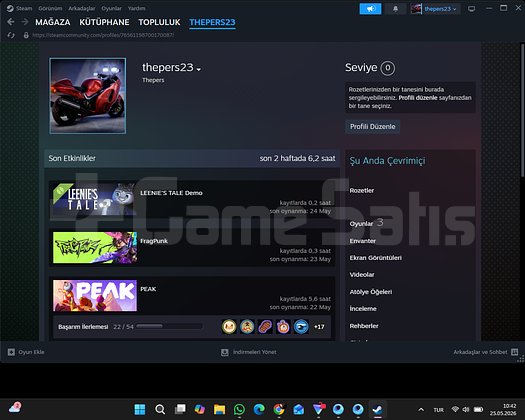Click the page vertical scrollbar
This screenshot has height=420, width=525.
[522, 111]
